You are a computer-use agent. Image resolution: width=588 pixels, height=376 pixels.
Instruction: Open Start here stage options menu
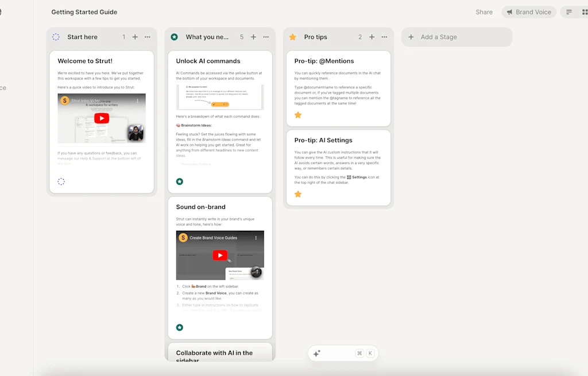tap(148, 37)
